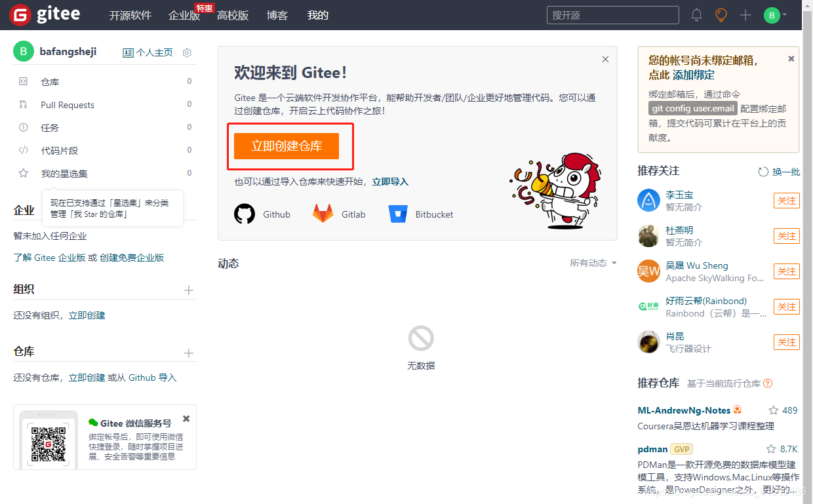Click the 搜开源 search input field
Image resolution: width=813 pixels, height=504 pixels.
pos(612,14)
